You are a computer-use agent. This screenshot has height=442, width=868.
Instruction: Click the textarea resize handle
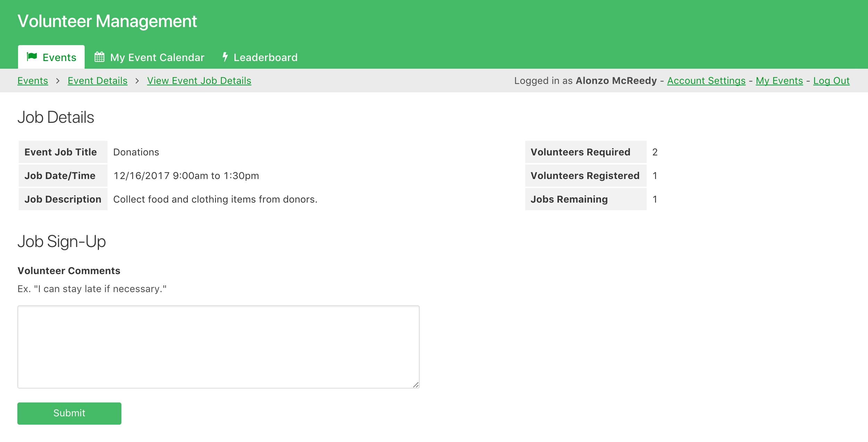(416, 384)
